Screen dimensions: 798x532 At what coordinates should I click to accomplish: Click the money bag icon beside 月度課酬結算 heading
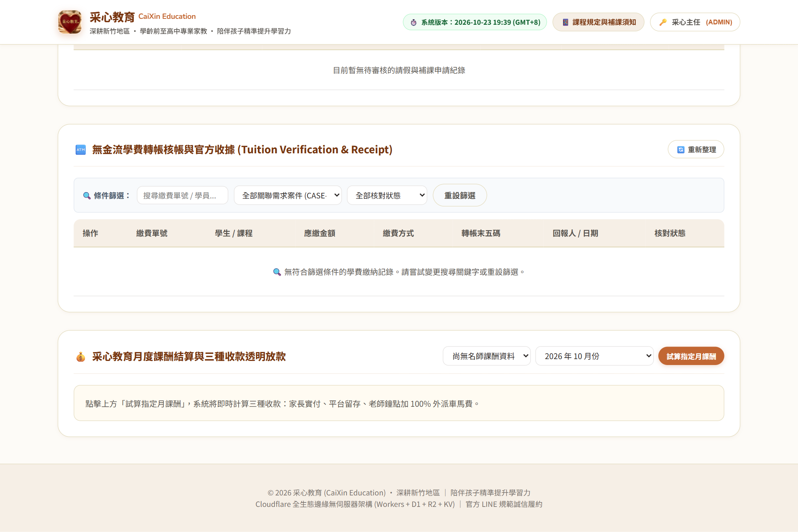click(81, 357)
